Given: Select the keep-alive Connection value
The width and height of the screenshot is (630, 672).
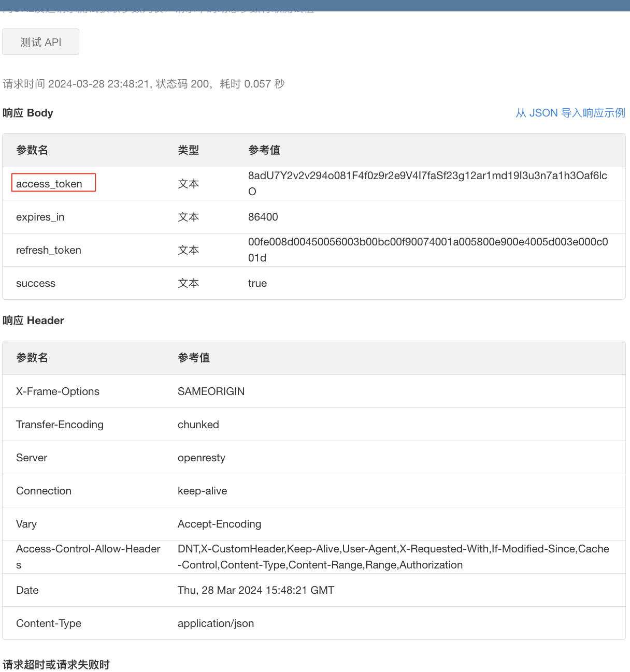Looking at the screenshot, I should pos(202,491).
